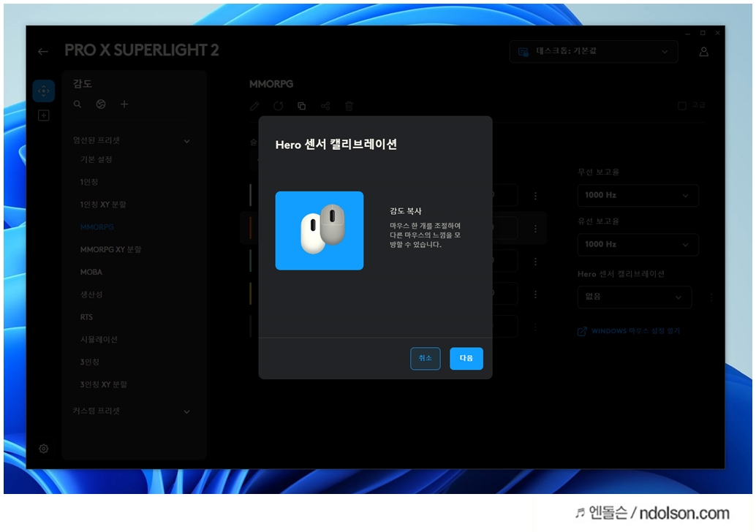Share the MMORPG preset
756x532 pixels.
click(325, 106)
